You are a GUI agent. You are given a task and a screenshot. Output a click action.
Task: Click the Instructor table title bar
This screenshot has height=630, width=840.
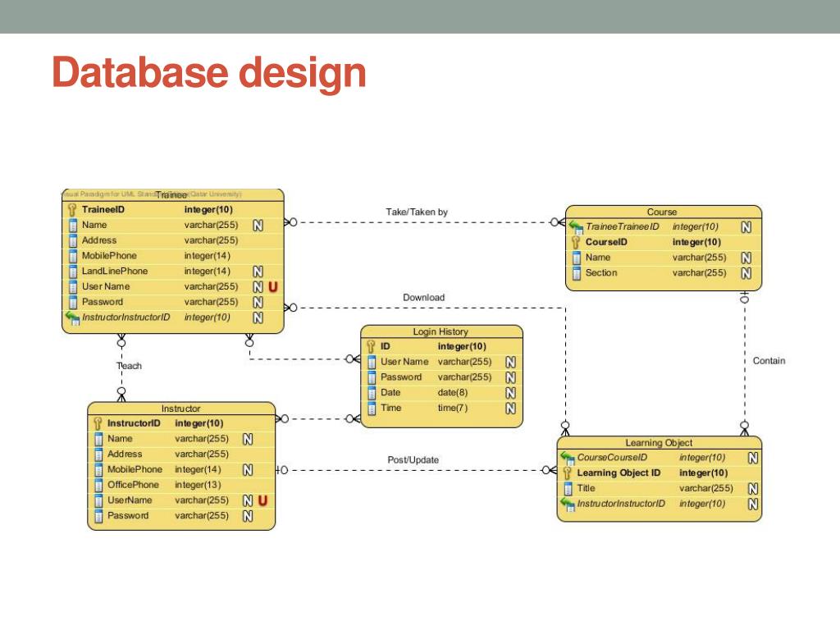[180, 409]
